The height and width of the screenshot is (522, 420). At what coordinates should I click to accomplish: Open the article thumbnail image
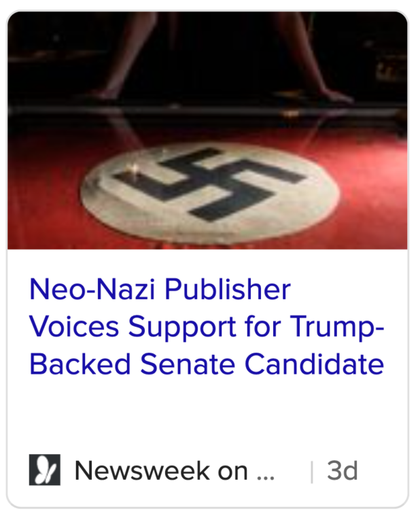pyautogui.click(x=207, y=130)
